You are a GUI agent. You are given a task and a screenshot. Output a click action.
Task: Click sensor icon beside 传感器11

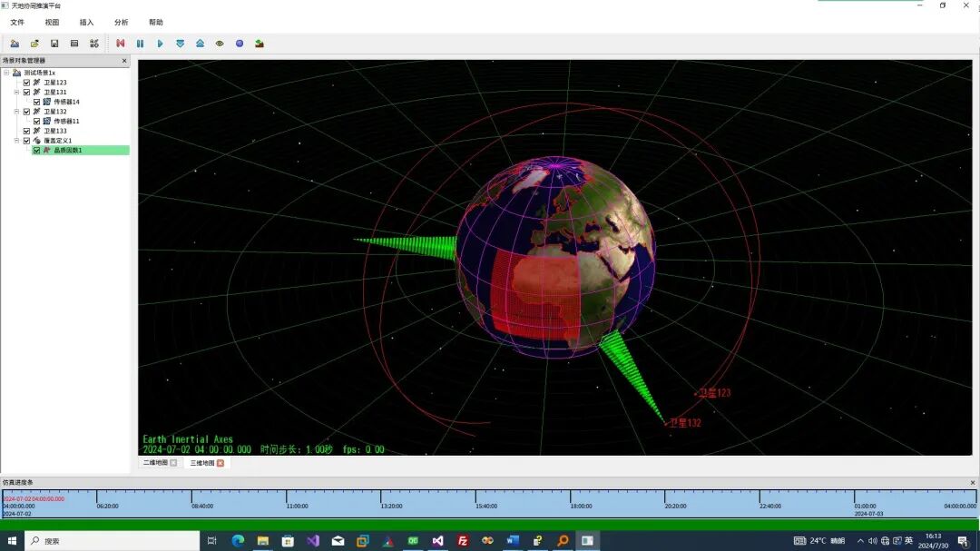pyautogui.click(x=47, y=121)
